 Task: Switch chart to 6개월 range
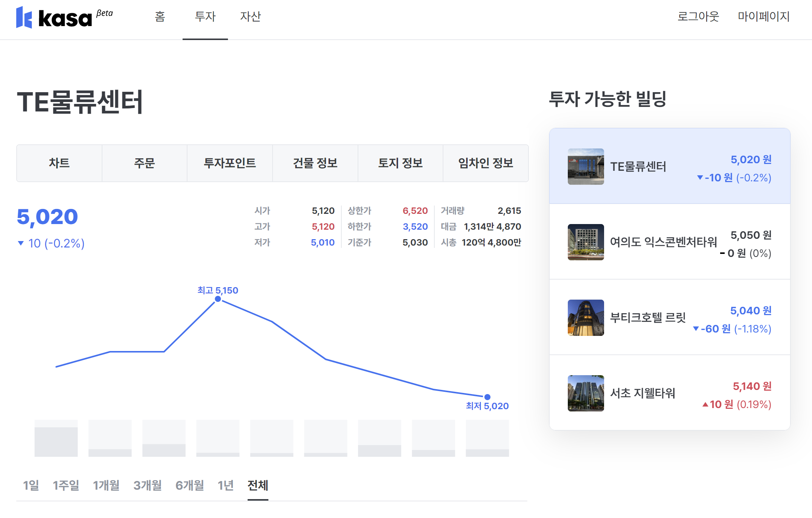click(190, 485)
